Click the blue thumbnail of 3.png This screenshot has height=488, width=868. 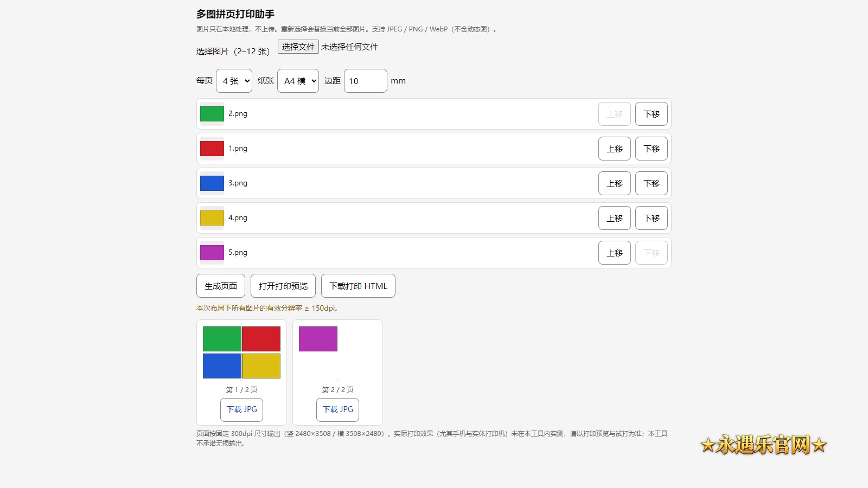(x=212, y=183)
